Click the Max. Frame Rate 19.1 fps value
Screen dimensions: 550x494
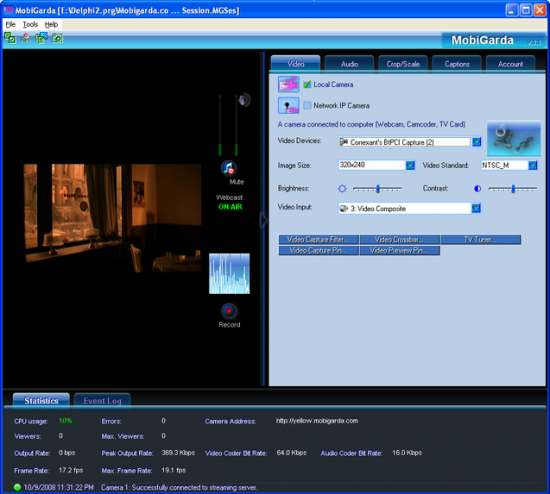(174, 470)
